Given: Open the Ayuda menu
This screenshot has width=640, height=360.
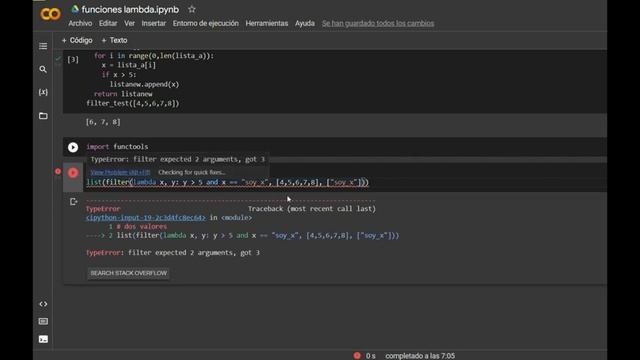Looking at the screenshot, I should [x=304, y=23].
